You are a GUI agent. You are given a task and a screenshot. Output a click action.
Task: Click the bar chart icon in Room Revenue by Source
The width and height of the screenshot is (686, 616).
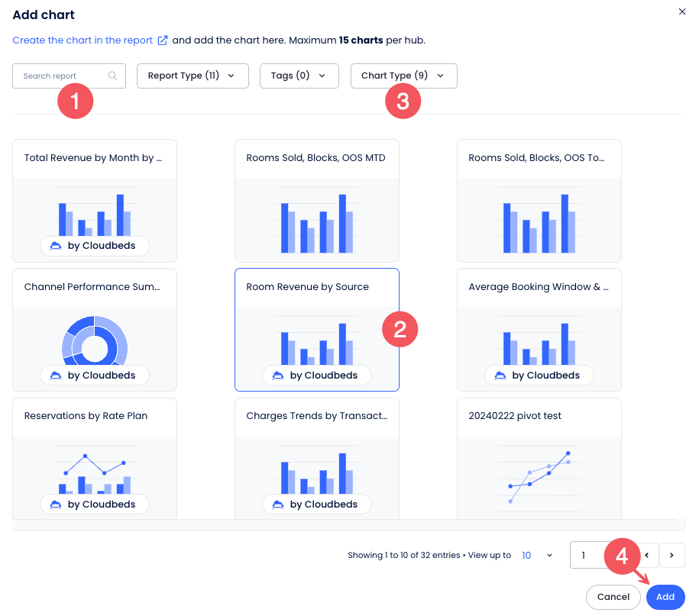(x=316, y=343)
